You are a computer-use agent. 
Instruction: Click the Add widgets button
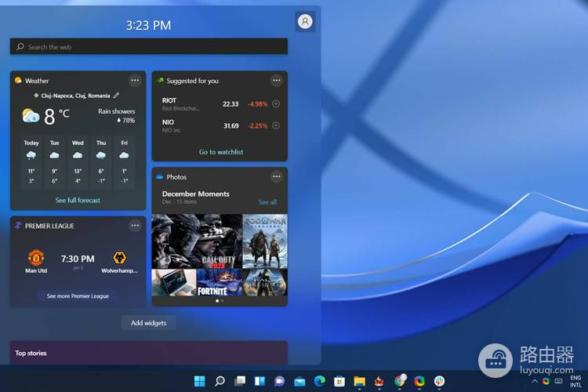click(x=148, y=323)
